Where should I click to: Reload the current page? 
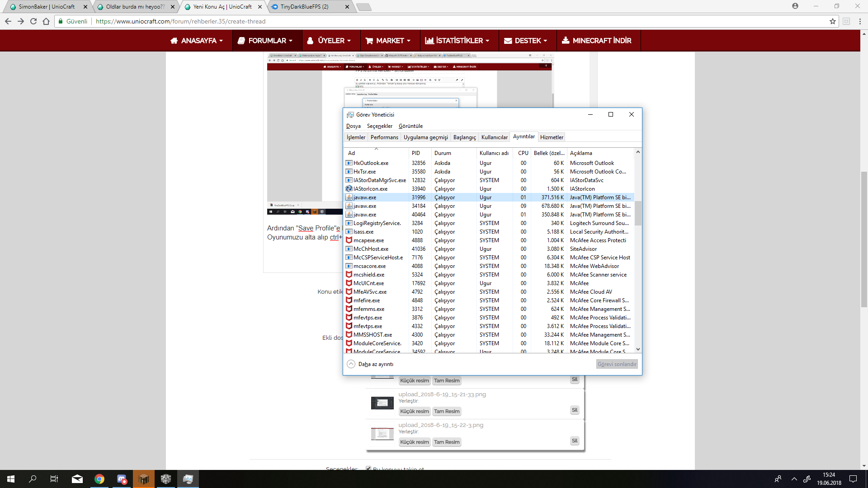click(x=33, y=21)
